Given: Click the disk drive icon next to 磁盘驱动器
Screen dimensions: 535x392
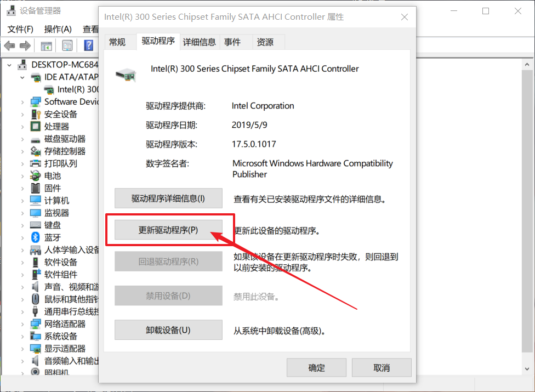Looking at the screenshot, I should (36, 140).
